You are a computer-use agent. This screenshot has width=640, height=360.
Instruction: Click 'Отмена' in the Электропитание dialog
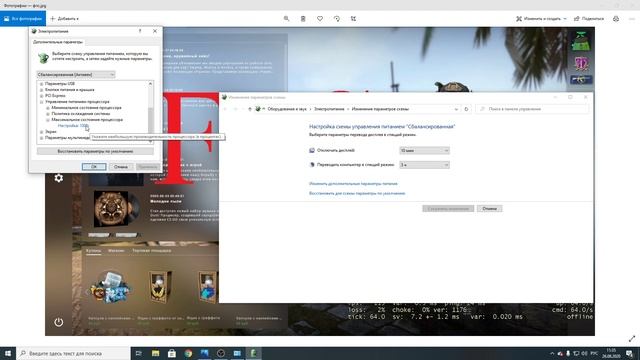(x=121, y=167)
